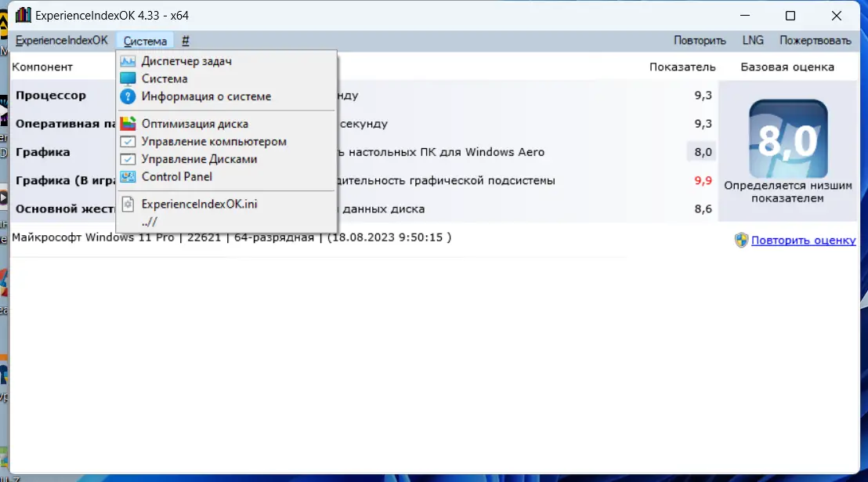Viewport: 868px width, 482px height.
Task: Click Повторить in the menu bar
Action: point(700,41)
